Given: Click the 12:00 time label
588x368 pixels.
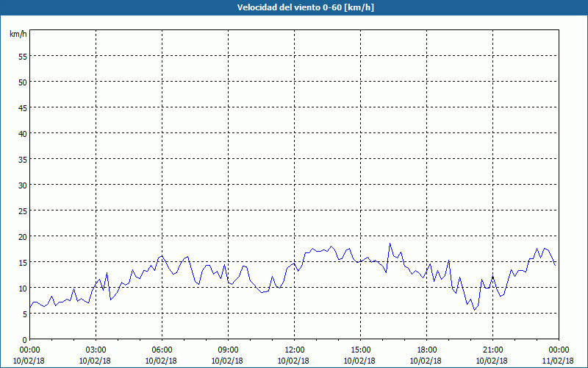Looking at the screenshot, I should click(295, 350).
